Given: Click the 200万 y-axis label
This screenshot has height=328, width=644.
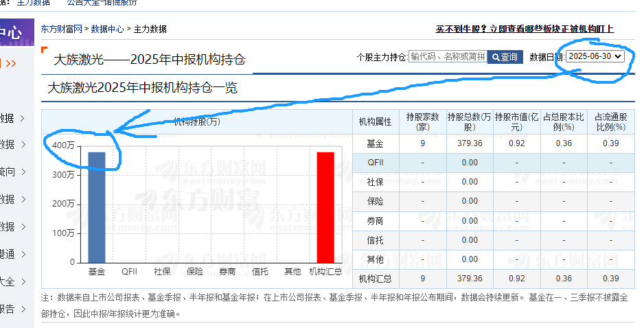Looking at the screenshot, I should pos(63,204).
